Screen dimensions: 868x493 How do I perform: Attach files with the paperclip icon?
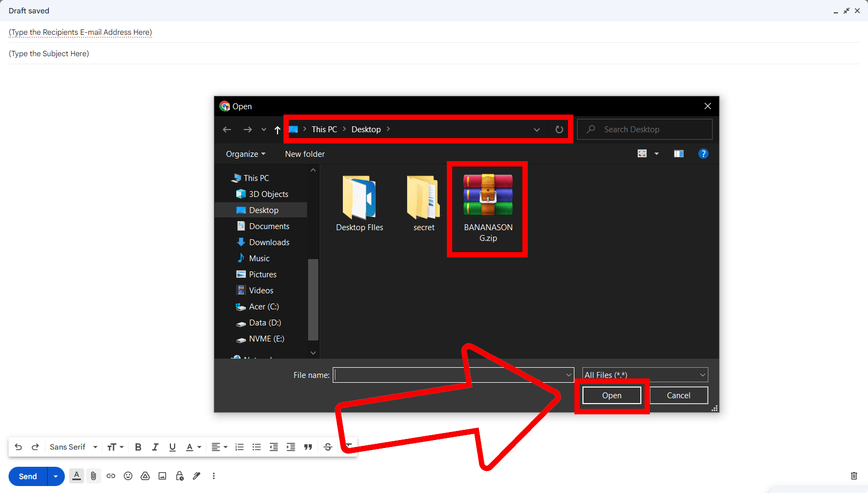93,476
